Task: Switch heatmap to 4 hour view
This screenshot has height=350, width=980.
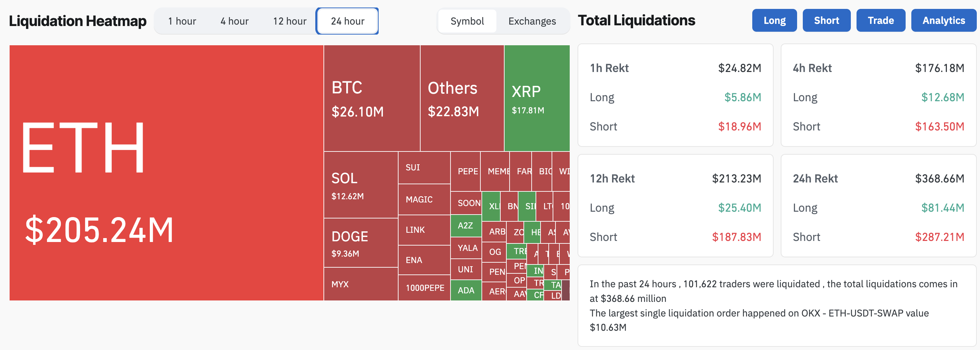Action: coord(235,21)
